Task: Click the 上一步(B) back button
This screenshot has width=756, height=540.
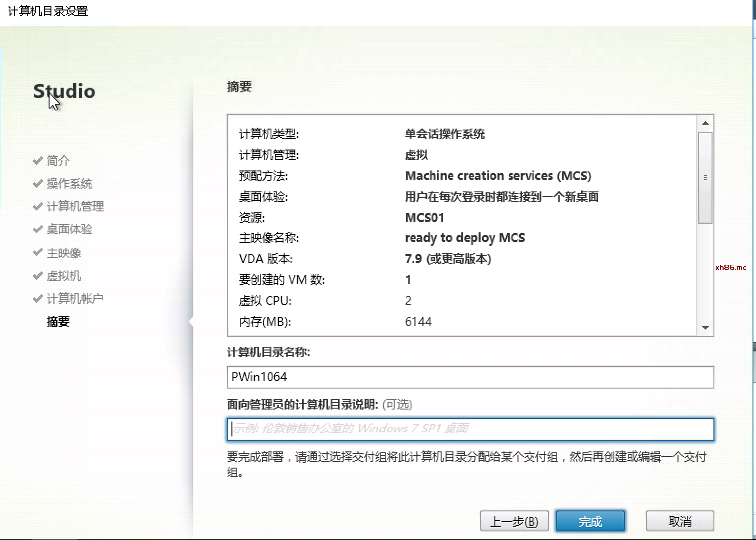Action: pos(514,521)
